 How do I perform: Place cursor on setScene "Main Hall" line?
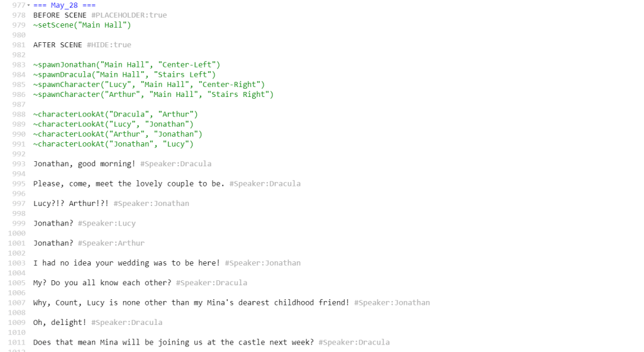82,25
